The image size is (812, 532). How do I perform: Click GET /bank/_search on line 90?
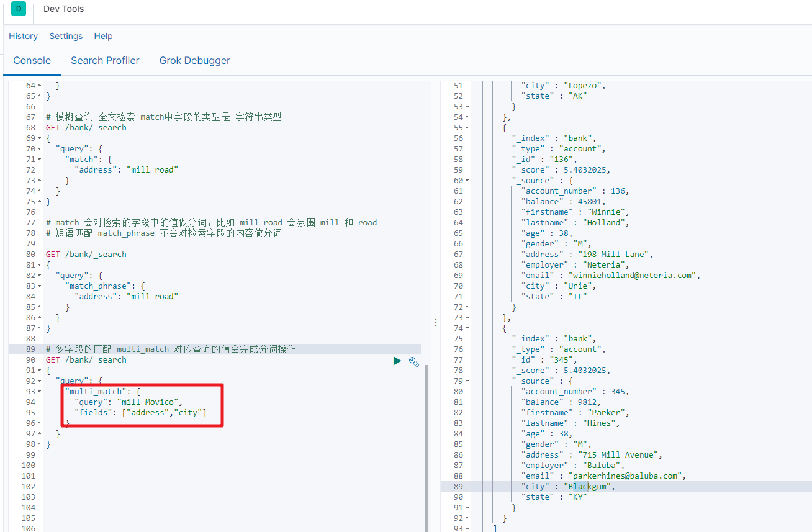pos(86,360)
